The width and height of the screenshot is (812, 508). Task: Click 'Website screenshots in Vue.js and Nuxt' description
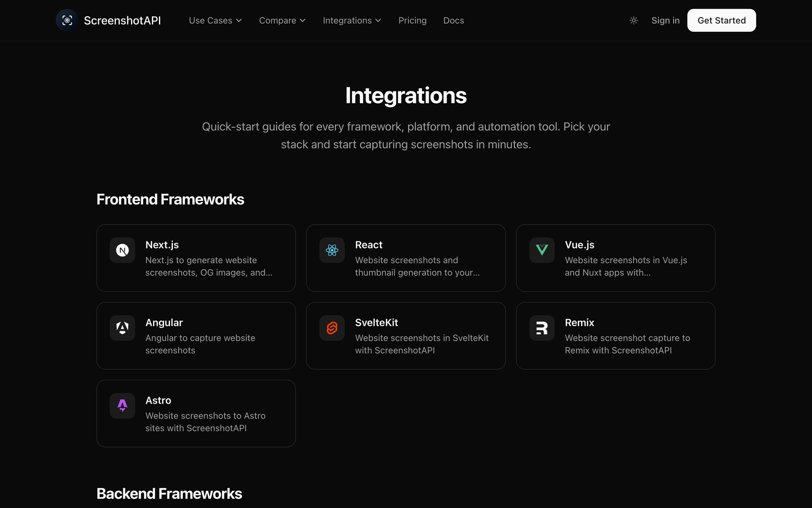pos(626,266)
